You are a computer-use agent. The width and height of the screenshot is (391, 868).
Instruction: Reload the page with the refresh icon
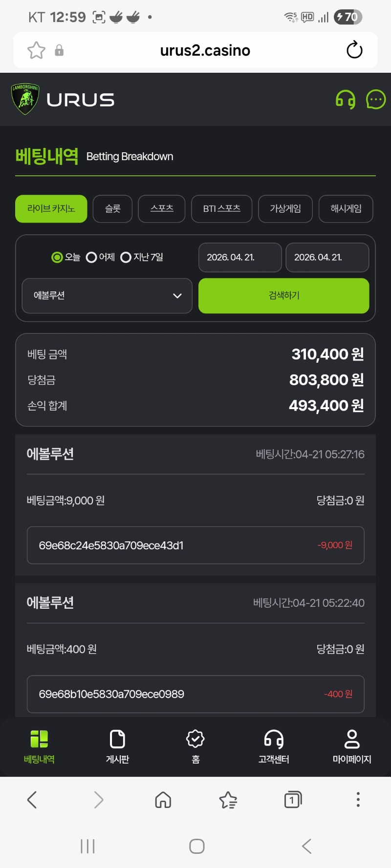pyautogui.click(x=354, y=50)
